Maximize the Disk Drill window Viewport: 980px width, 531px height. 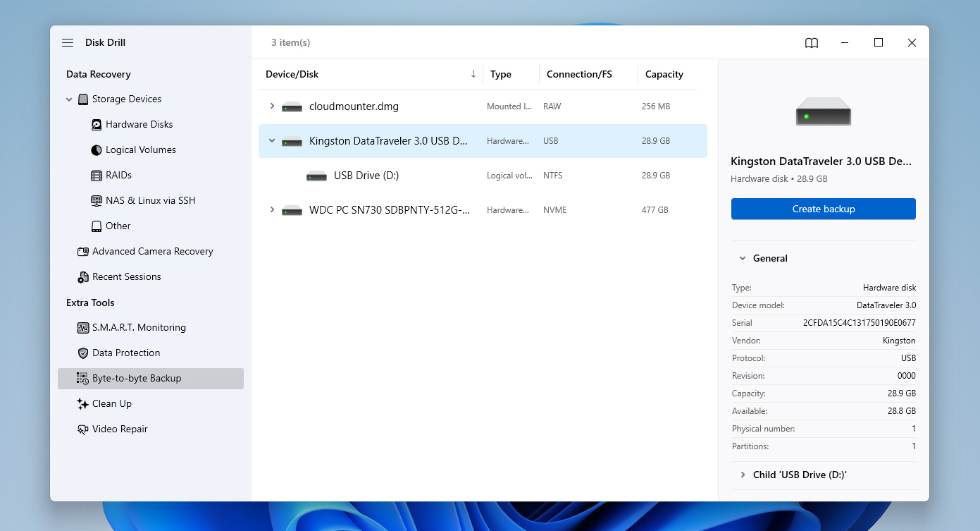pos(879,43)
